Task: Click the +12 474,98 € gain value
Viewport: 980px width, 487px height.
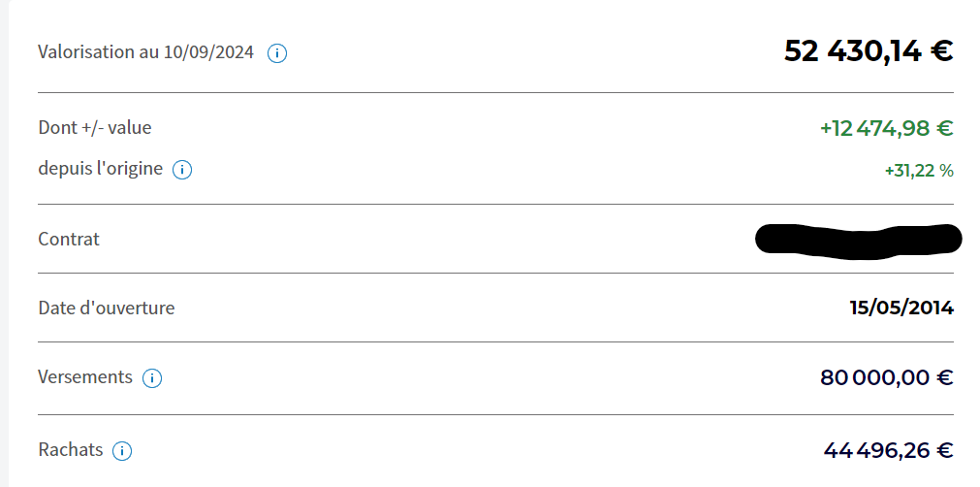Action: [887, 128]
